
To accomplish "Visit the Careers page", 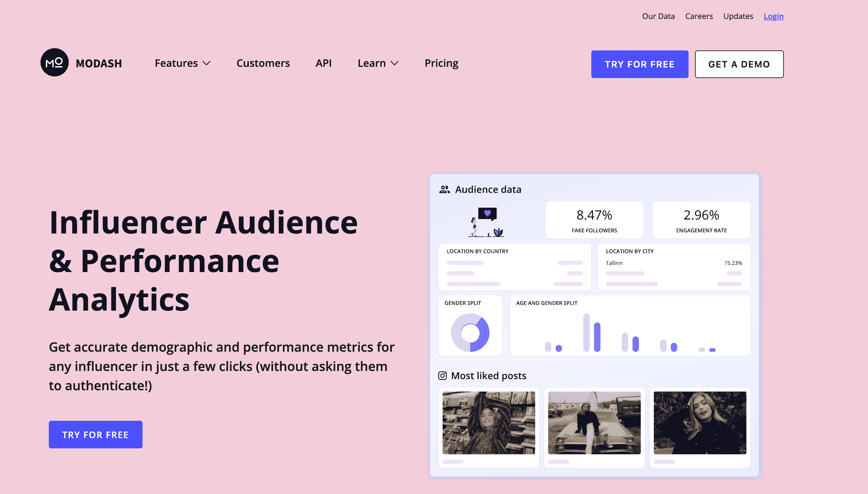I will click(x=699, y=16).
